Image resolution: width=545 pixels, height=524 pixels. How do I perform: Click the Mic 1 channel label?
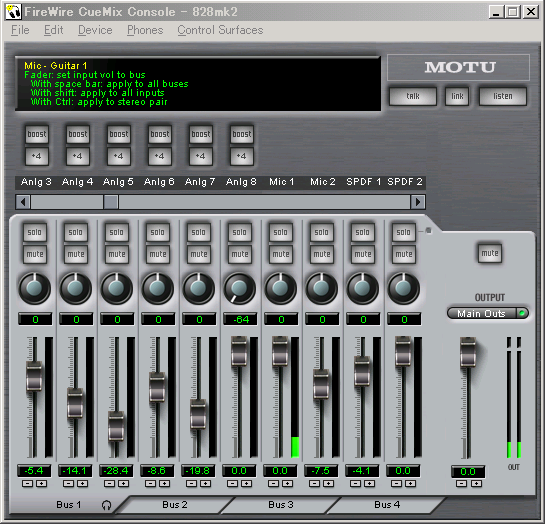[x=282, y=182]
